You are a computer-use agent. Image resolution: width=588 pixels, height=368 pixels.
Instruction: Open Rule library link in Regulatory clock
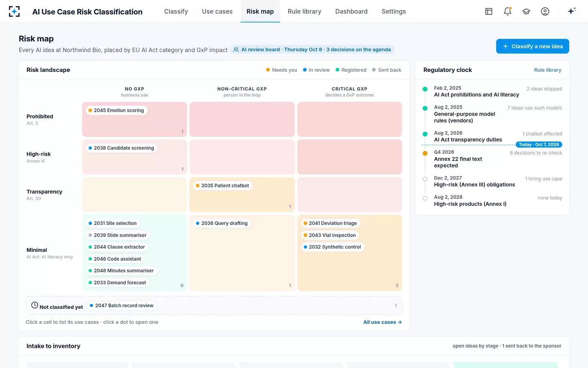coord(548,70)
